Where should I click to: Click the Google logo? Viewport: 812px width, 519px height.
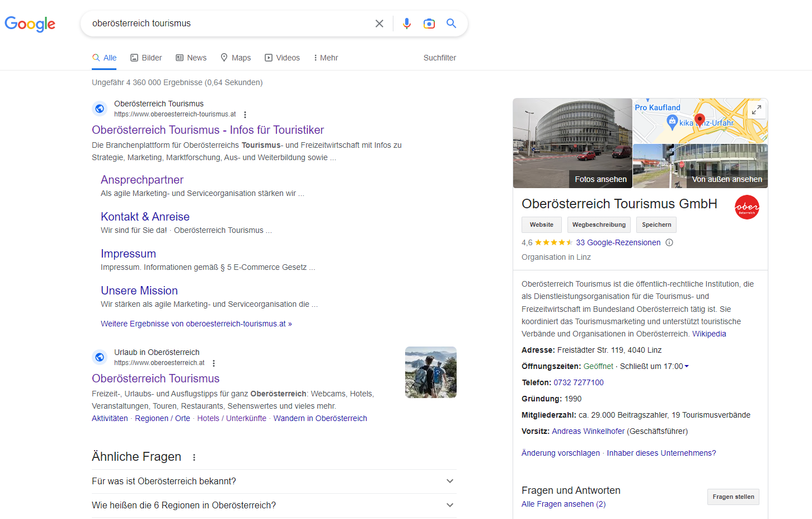tap(30, 24)
